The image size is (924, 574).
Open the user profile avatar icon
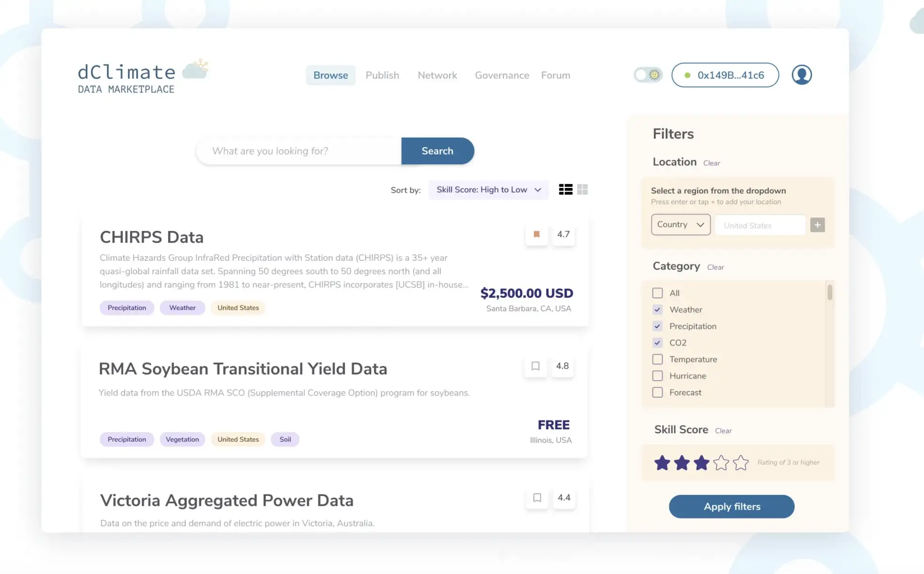tap(801, 75)
